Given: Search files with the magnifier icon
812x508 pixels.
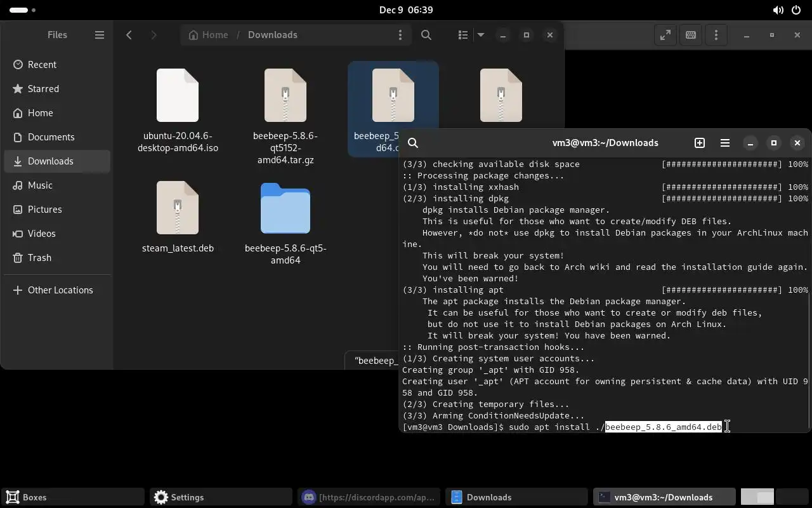Looking at the screenshot, I should coord(426,35).
